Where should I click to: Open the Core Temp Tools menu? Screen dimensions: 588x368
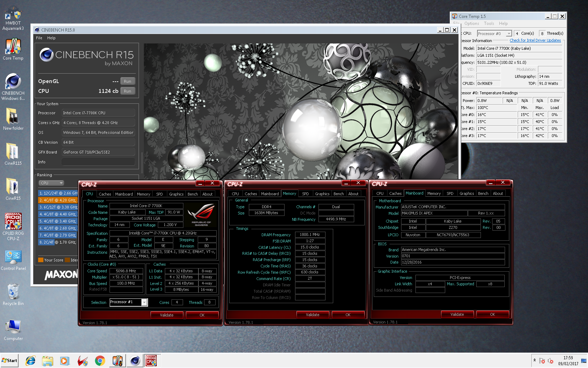click(x=489, y=23)
